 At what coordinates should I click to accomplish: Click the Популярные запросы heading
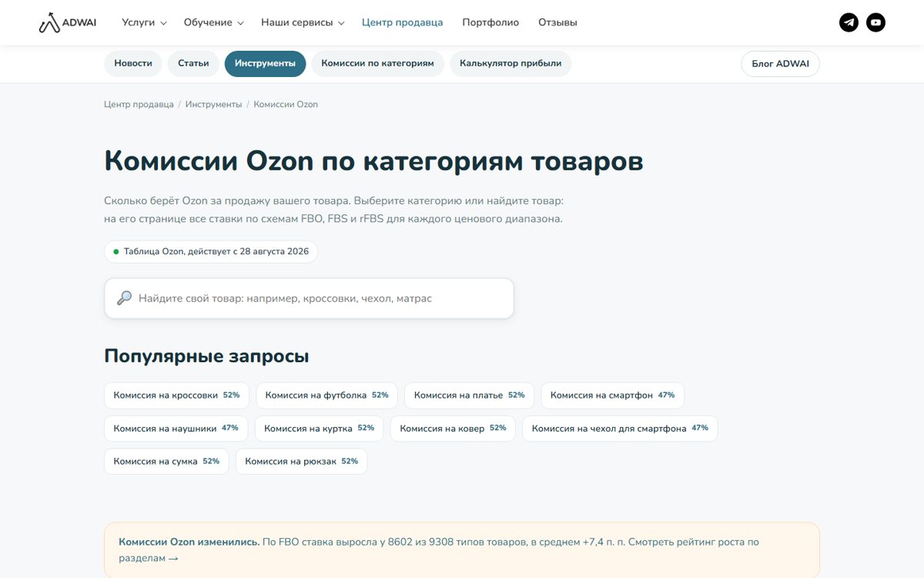206,356
